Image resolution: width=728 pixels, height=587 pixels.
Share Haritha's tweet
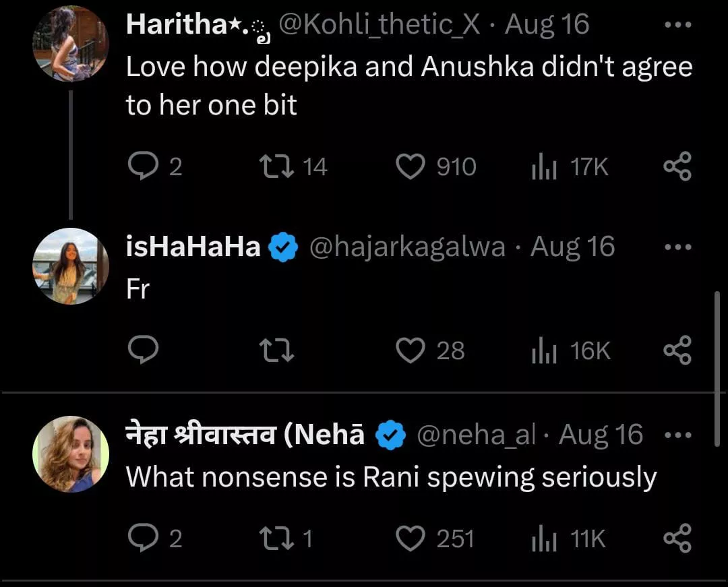pos(677,166)
